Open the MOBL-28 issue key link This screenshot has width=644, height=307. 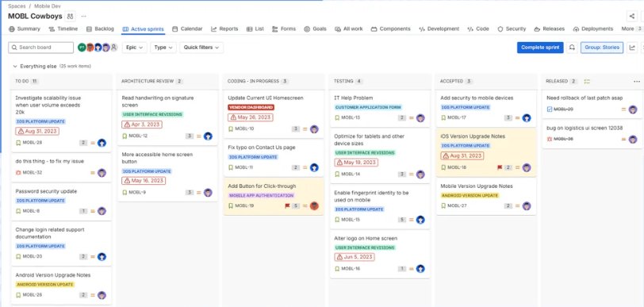[33, 143]
